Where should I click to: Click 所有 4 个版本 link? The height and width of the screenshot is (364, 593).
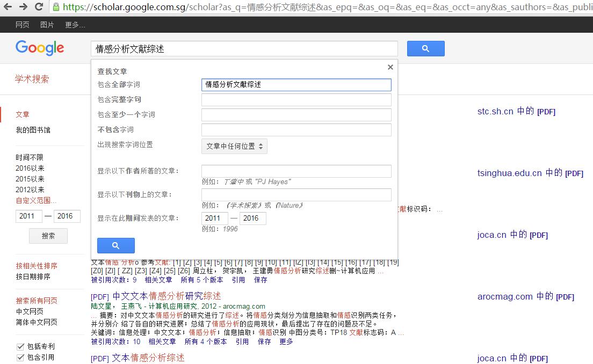click(206, 341)
